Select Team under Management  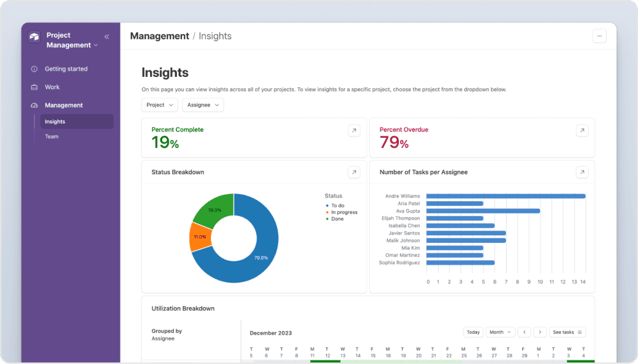click(51, 136)
